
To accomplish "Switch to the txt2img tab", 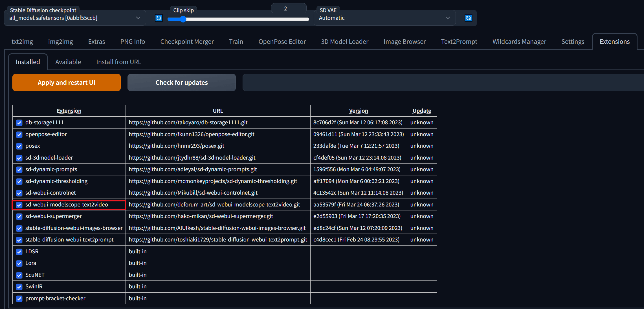I will pos(22,41).
